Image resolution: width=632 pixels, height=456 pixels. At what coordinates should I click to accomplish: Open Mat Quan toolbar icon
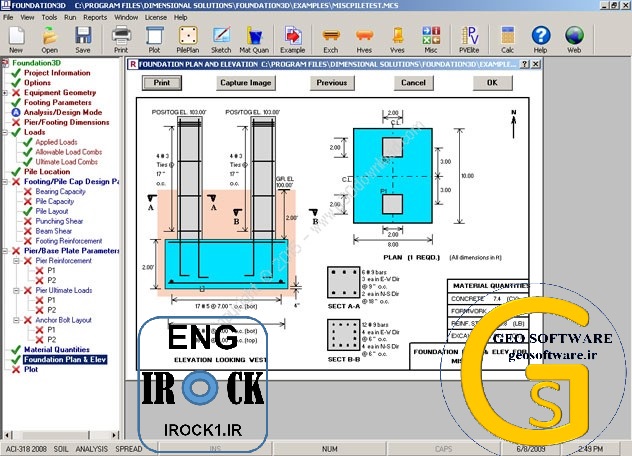click(x=254, y=40)
